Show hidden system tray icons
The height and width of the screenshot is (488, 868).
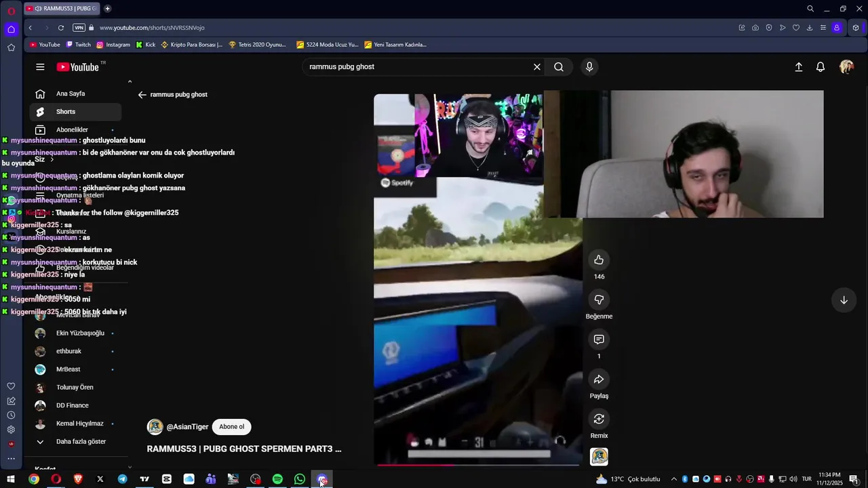point(673,479)
